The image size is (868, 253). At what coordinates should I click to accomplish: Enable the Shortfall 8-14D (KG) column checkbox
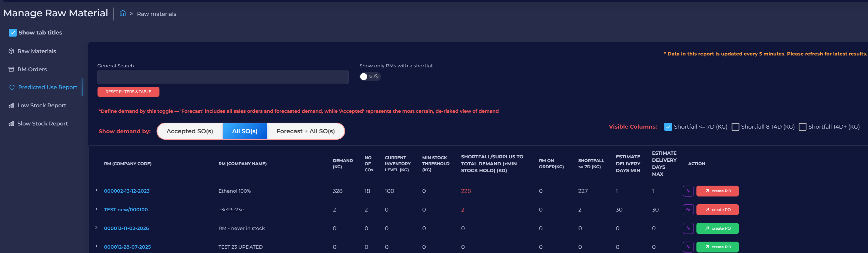click(735, 127)
